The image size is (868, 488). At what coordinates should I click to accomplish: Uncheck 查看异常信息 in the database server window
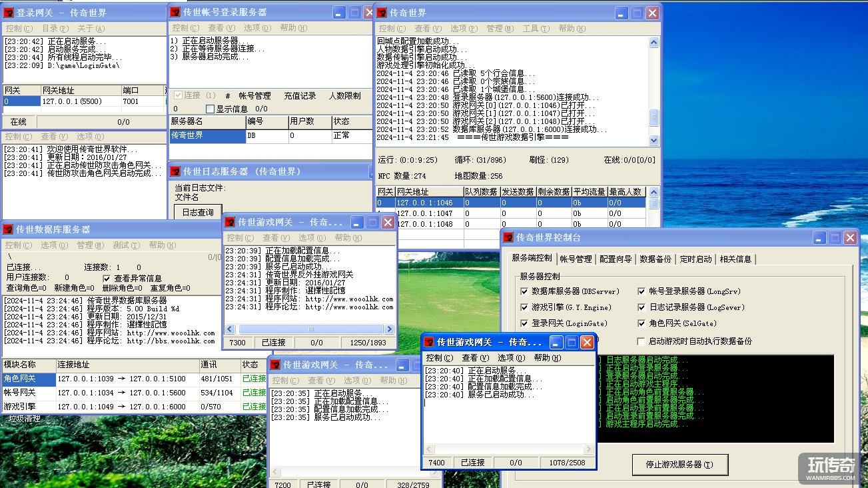pyautogui.click(x=107, y=278)
